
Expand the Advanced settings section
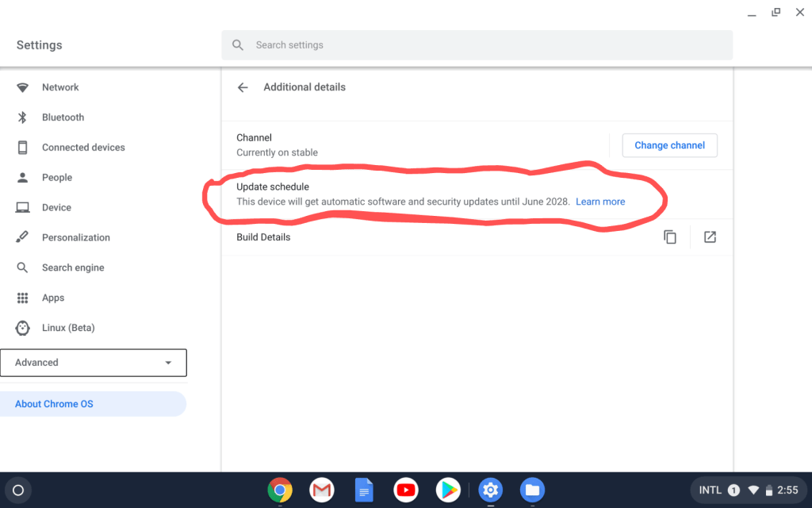coord(93,363)
